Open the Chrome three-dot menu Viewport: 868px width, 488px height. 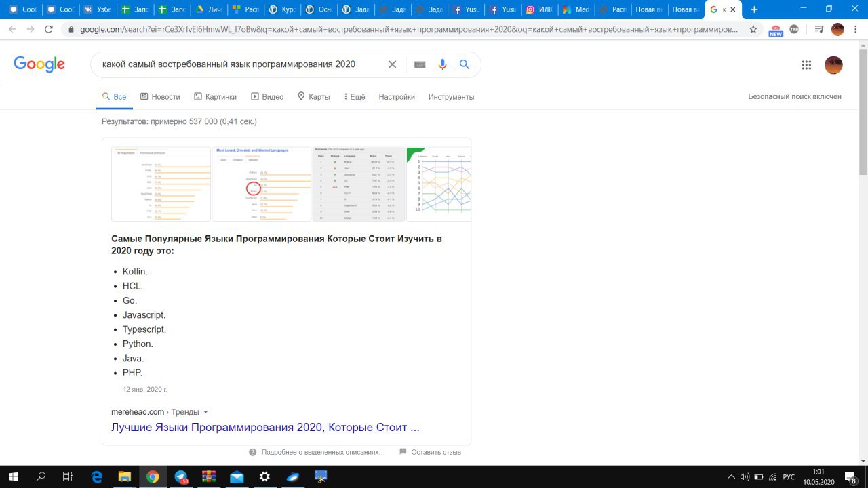856,29
